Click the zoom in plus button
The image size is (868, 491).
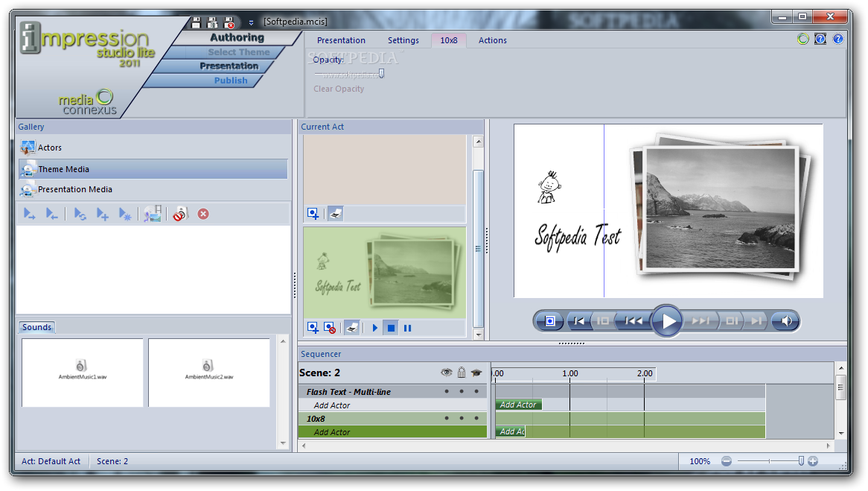(813, 461)
